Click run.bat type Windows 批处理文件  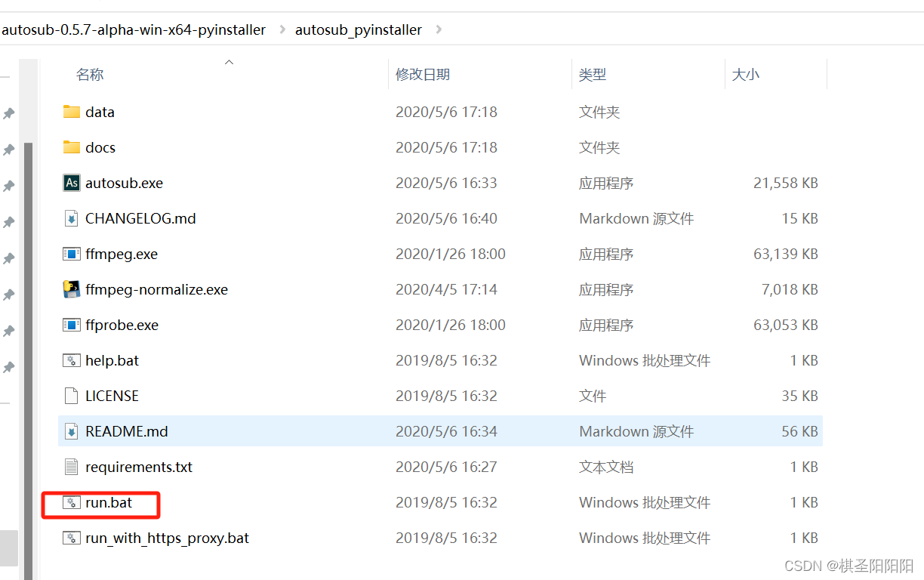pos(645,502)
